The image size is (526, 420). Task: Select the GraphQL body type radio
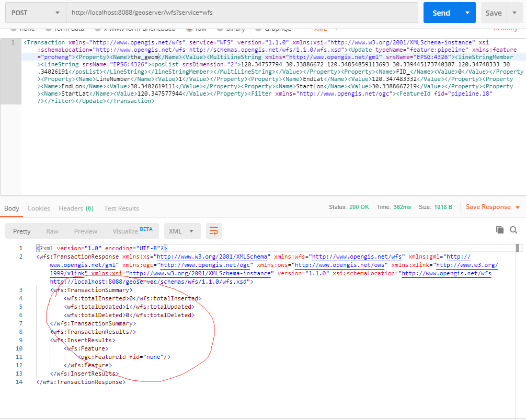[x=257, y=29]
